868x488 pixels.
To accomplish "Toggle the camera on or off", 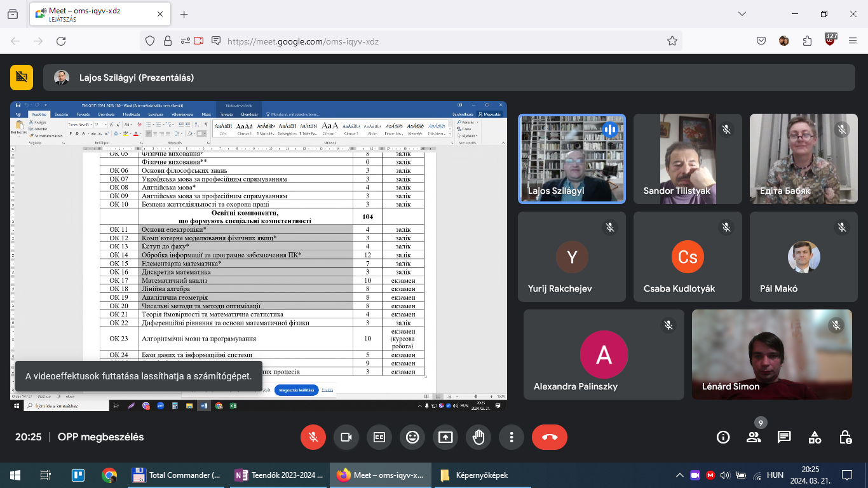I will coord(346,437).
